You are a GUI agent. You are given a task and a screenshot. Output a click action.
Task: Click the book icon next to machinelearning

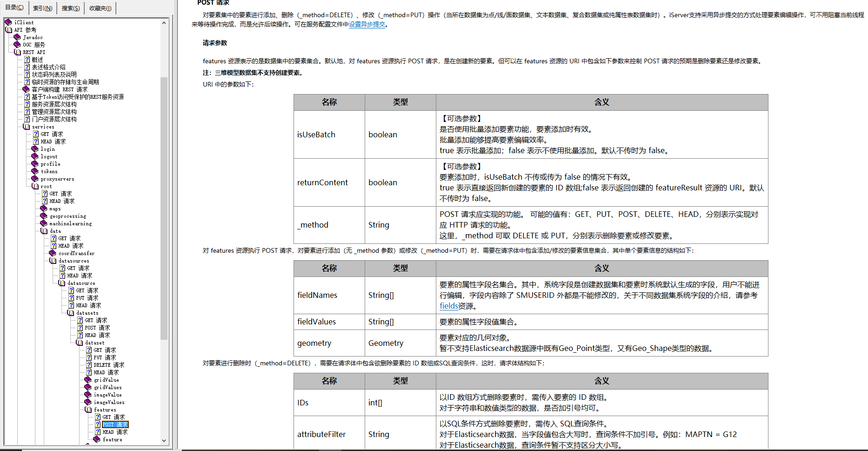[x=44, y=223]
